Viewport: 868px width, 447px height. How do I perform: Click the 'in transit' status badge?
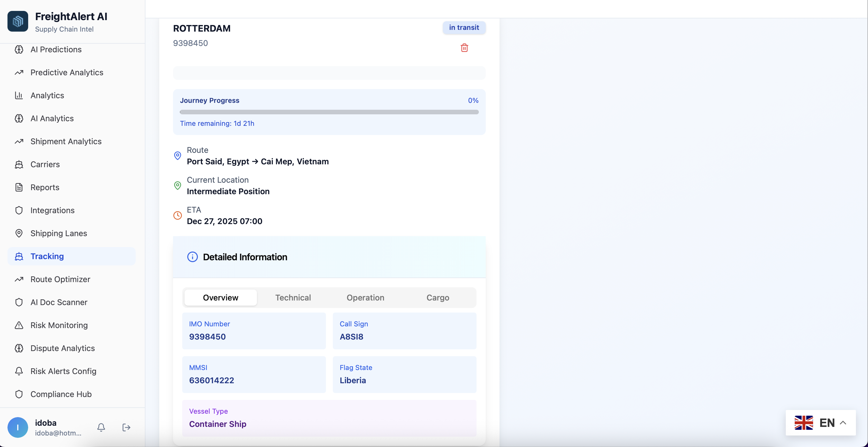pos(464,27)
